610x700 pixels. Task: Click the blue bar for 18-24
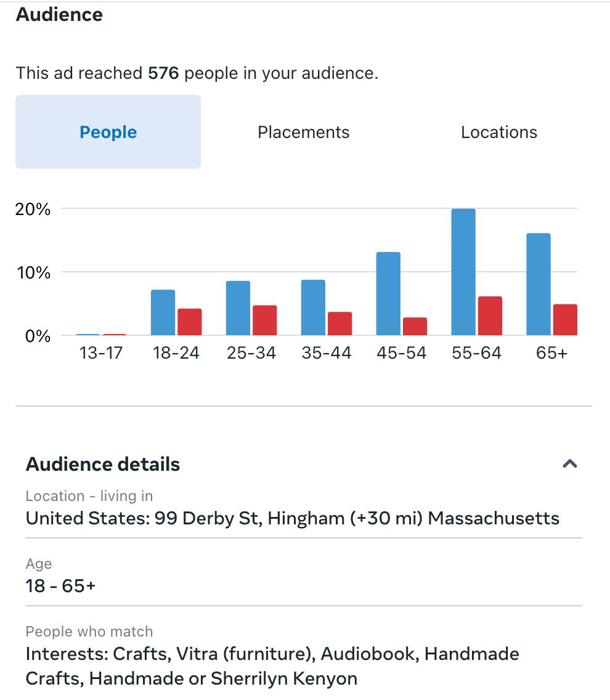(163, 312)
